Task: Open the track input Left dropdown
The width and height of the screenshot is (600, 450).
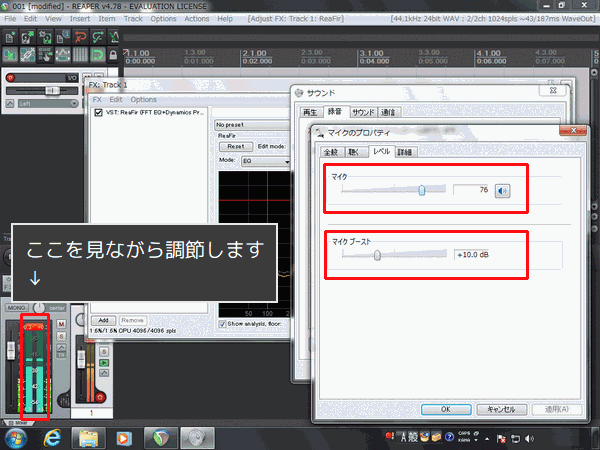Action: point(40,102)
